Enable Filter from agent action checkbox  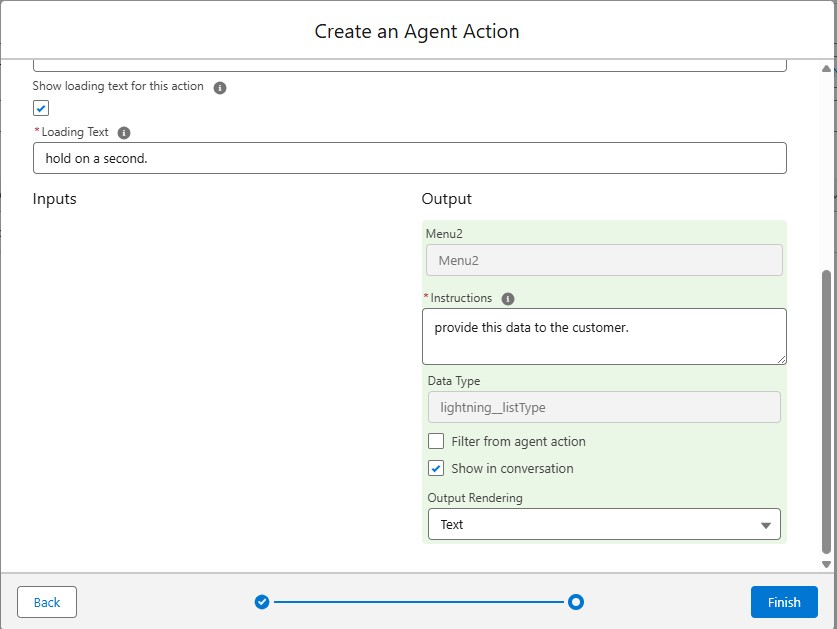[x=436, y=441]
